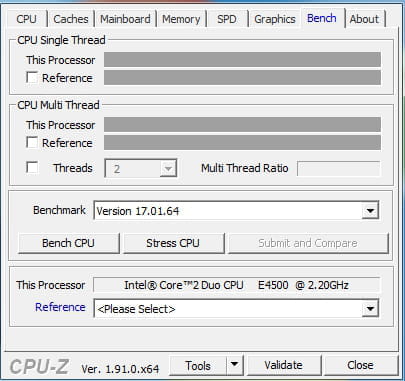This screenshot has height=381, width=405.
Task: Click the Ver. 1.91.0.x64 text
Action: click(120, 369)
